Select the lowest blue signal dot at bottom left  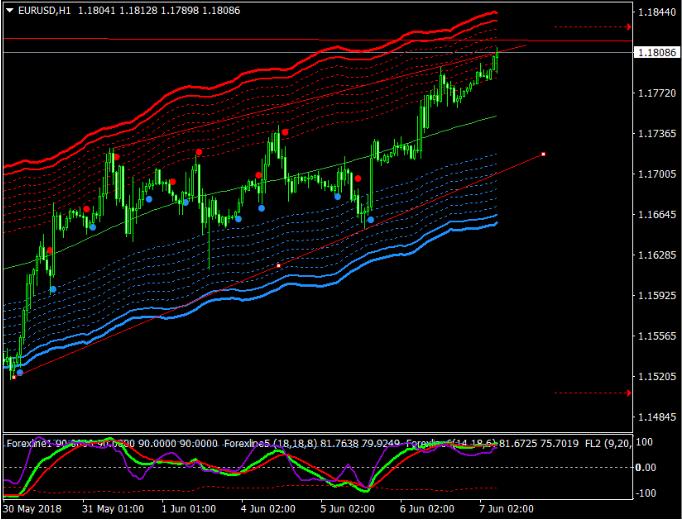tap(20, 372)
